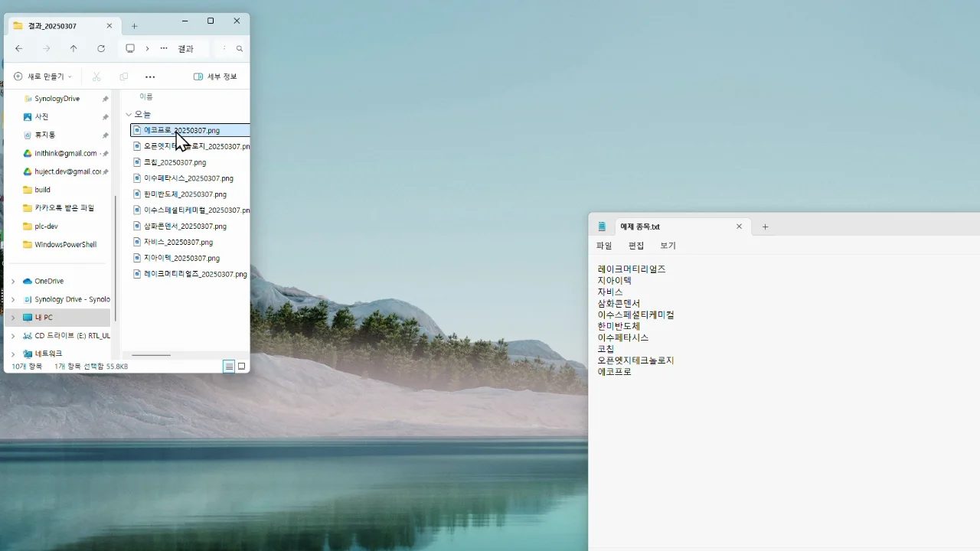Click 결과 in the address bar

tap(186, 48)
